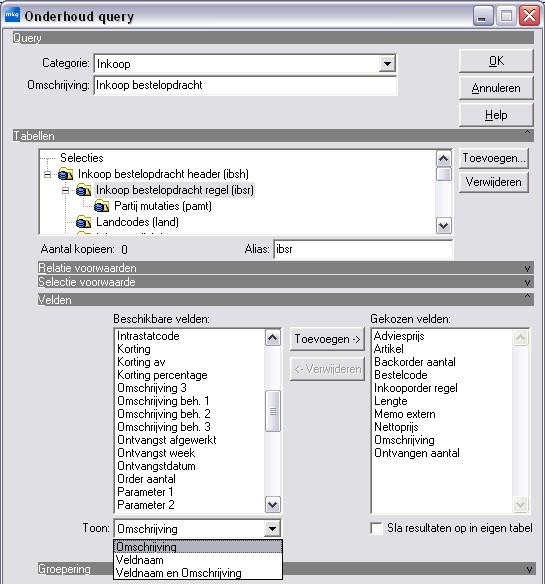Screen dimensions: 545x584
Task: Collapse the Inkoop bestelopdracht header tree node
Action: coord(47,174)
